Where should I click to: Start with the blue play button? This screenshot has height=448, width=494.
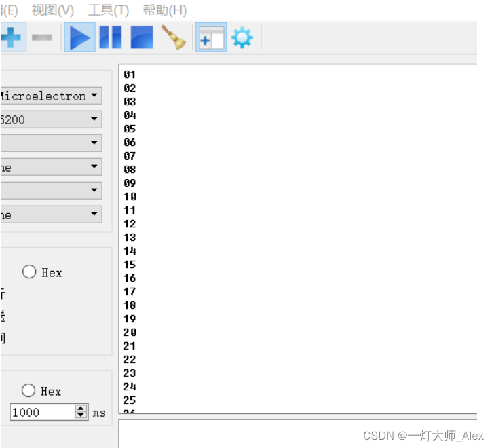(79, 37)
